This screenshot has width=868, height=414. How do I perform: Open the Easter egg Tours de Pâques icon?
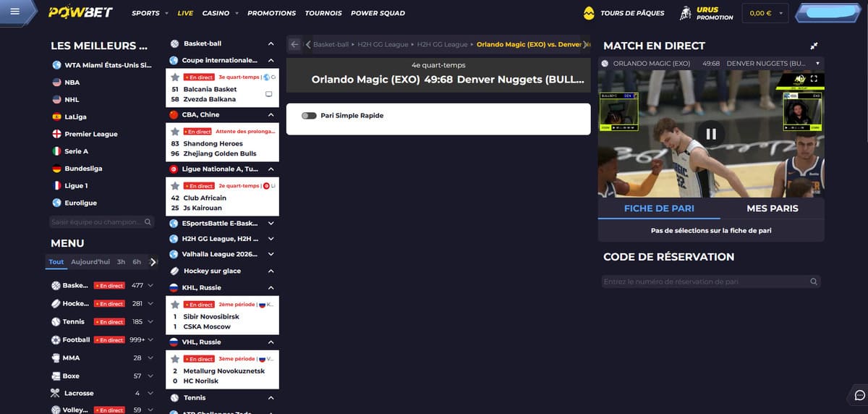point(590,13)
